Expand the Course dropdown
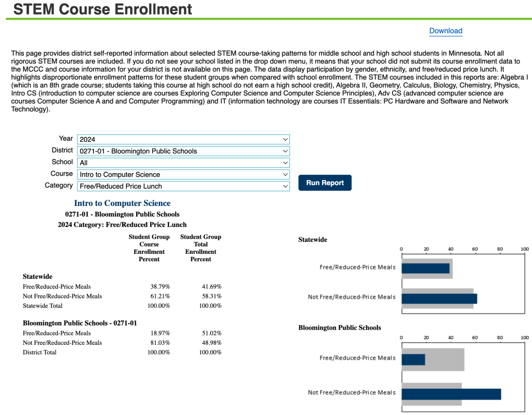The height and width of the screenshot is (415, 532). click(x=183, y=175)
